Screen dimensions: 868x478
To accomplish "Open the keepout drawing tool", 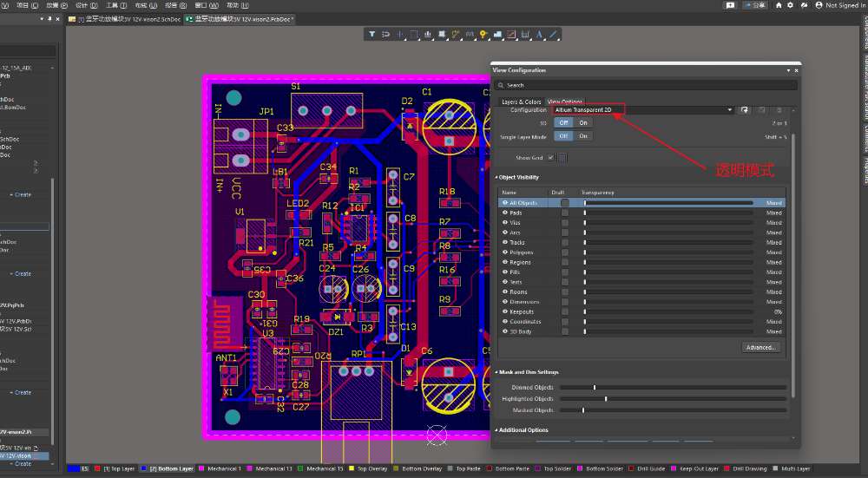I will pos(511,35).
